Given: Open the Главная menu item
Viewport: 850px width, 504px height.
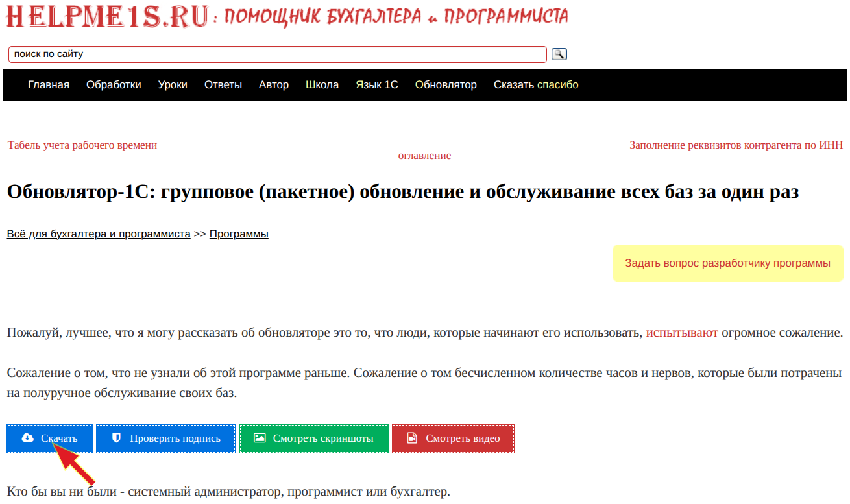Looking at the screenshot, I should click(49, 85).
